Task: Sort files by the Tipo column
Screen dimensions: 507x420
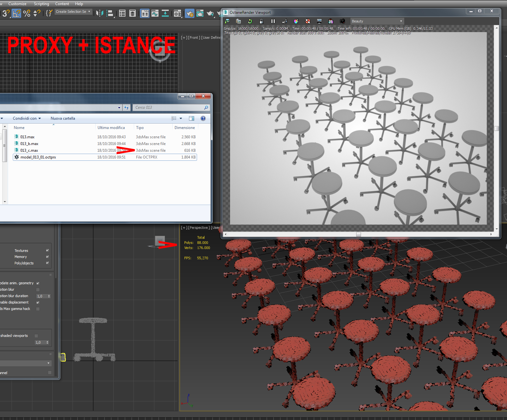Action: tap(153, 127)
